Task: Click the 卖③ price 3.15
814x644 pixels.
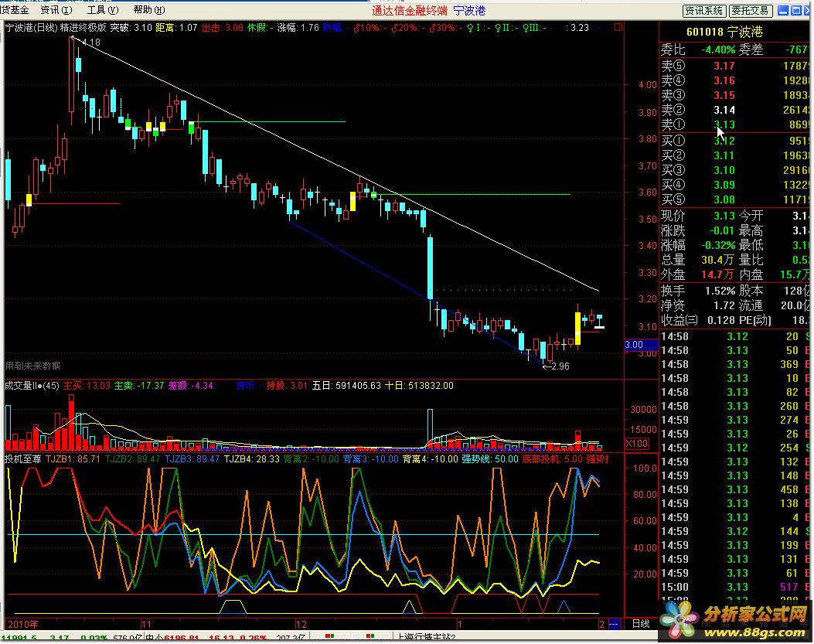Action: coord(724,96)
